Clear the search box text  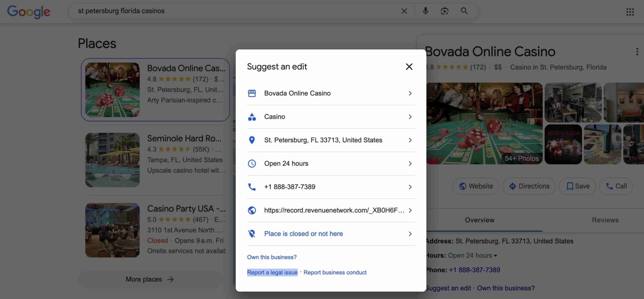click(404, 11)
